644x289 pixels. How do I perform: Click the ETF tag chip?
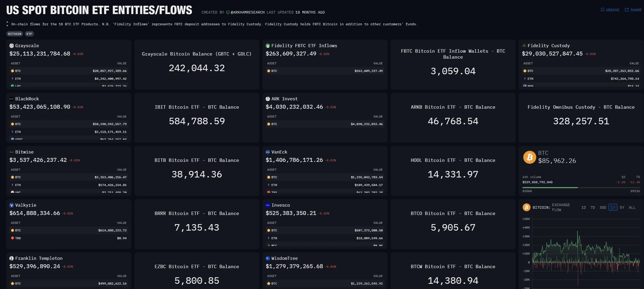click(29, 34)
